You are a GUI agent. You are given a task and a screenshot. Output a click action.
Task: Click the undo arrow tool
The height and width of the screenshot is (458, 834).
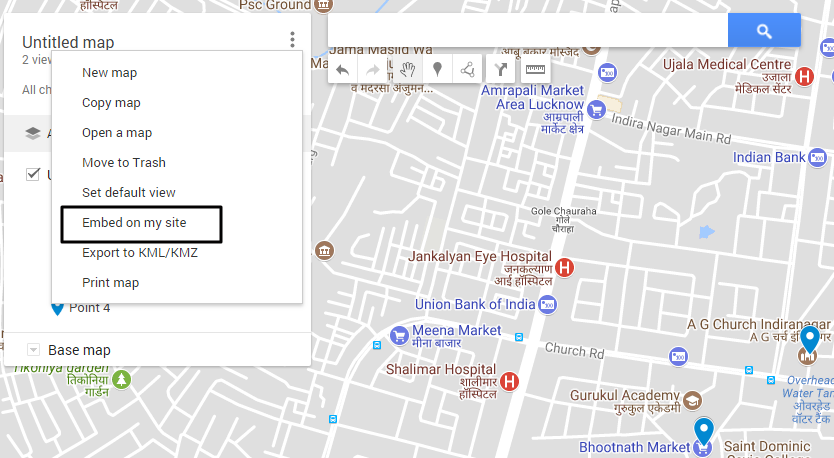(x=343, y=69)
